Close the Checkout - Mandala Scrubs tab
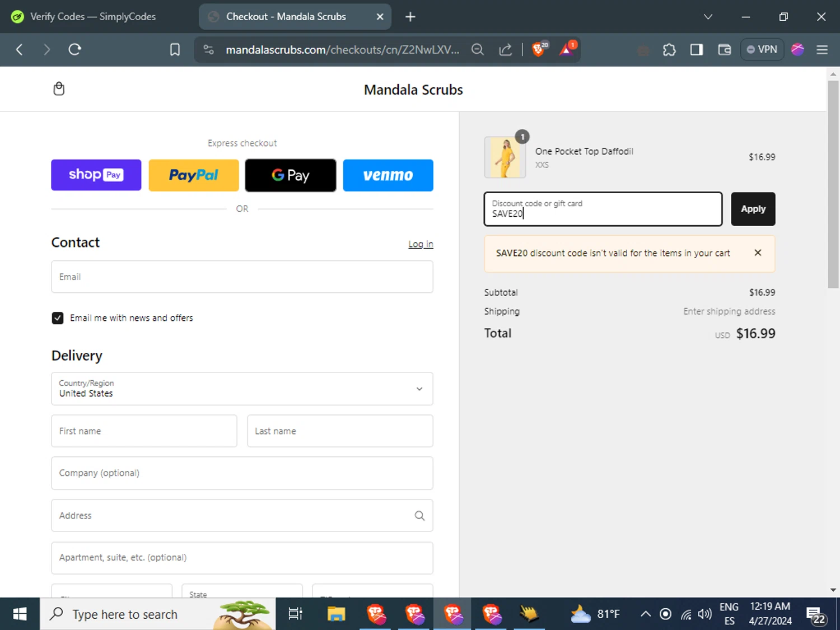 tap(380, 17)
